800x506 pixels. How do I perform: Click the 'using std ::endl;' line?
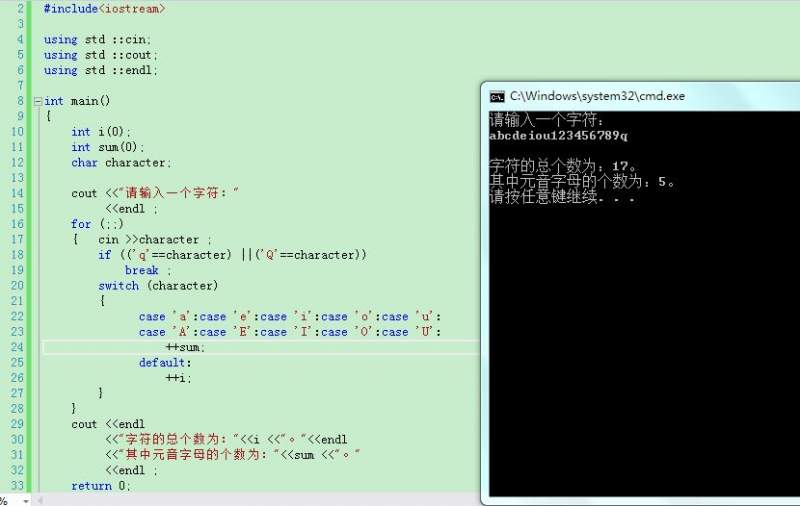(x=101, y=70)
